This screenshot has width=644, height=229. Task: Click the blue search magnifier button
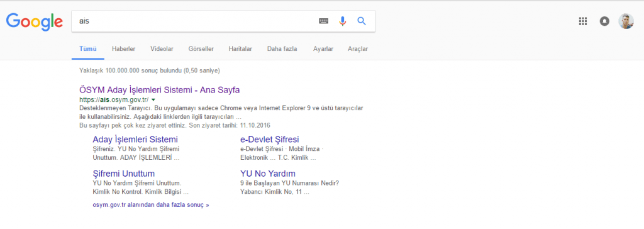(362, 21)
